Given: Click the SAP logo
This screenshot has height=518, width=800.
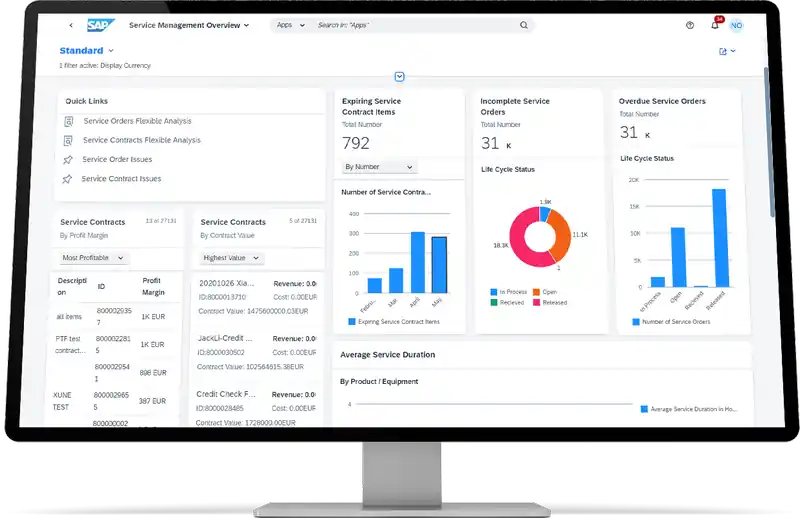Looking at the screenshot, I should click(x=101, y=25).
